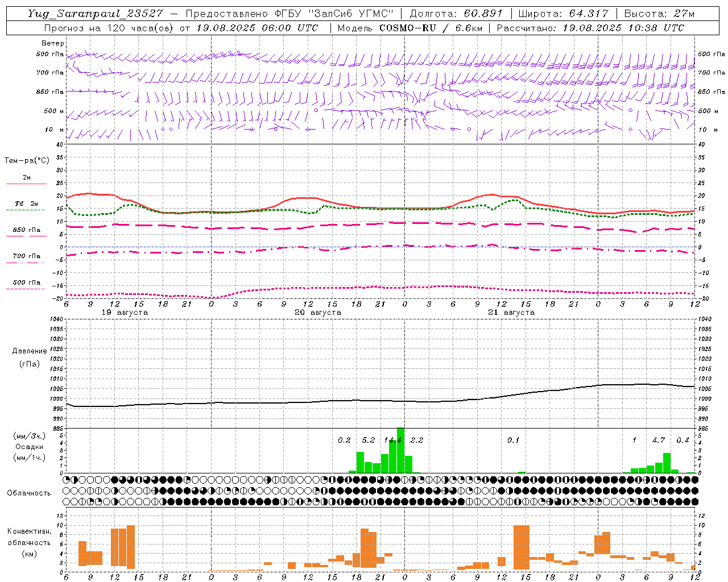Click the station name Yug_Saranpaul_23527
This screenshot has width=728, height=582.
pyautogui.click(x=95, y=14)
